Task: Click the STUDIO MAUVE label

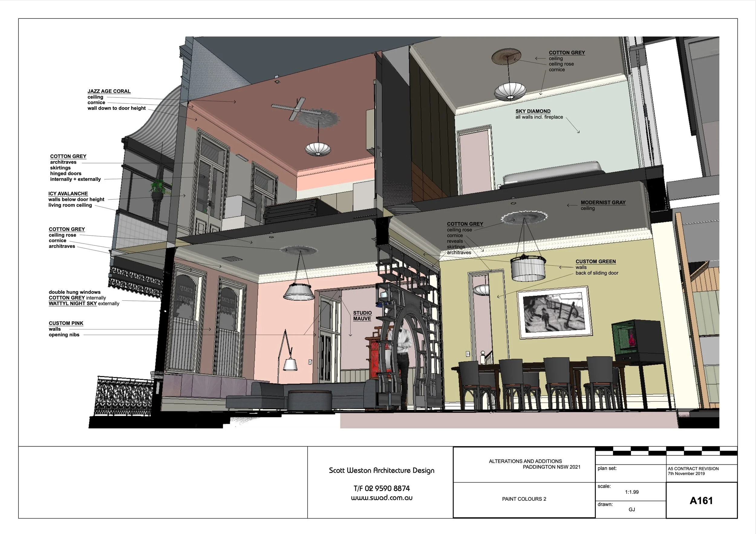Action: 362,316
